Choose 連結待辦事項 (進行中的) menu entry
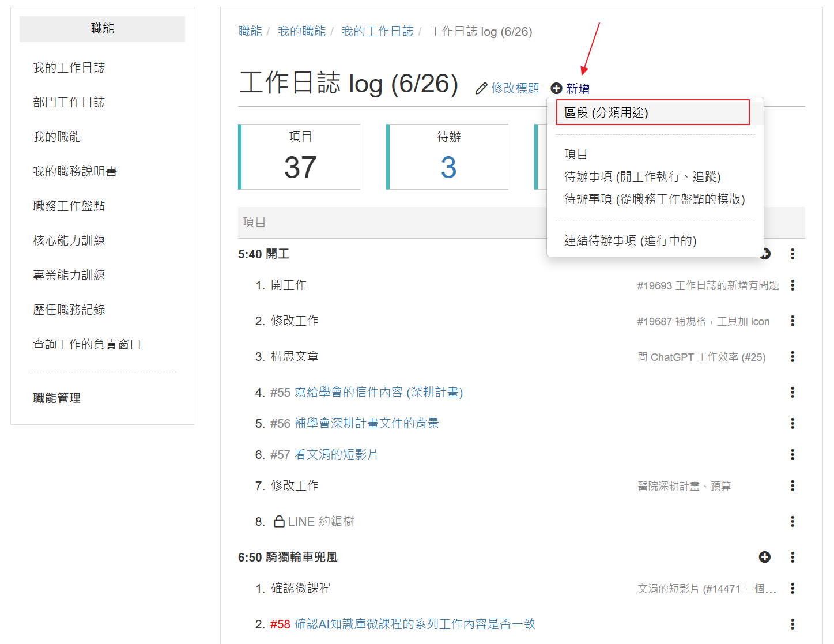Viewport: 834px width, 644px height. [630, 240]
